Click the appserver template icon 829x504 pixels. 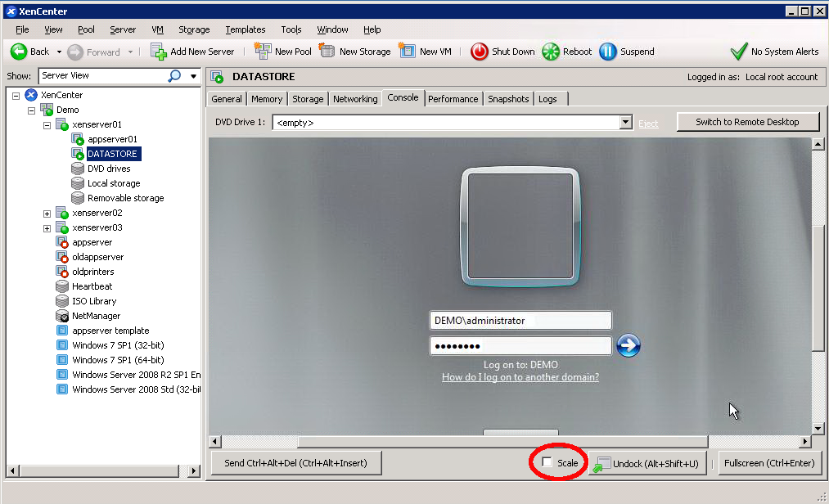(62, 331)
